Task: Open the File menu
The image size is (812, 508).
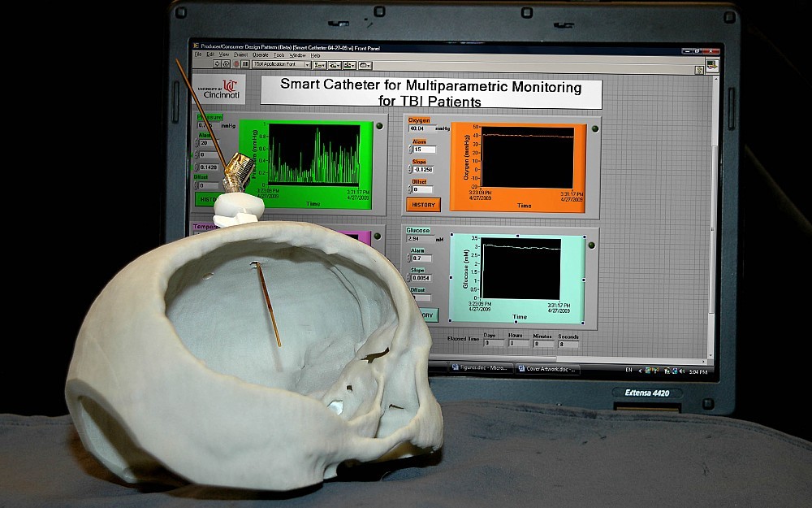Action: click(x=198, y=54)
